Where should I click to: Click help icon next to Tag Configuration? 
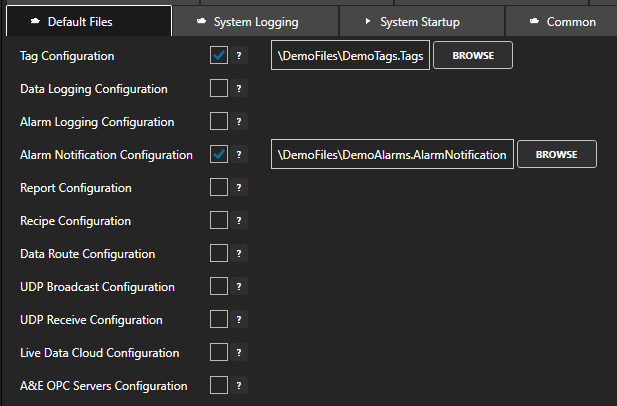click(239, 56)
